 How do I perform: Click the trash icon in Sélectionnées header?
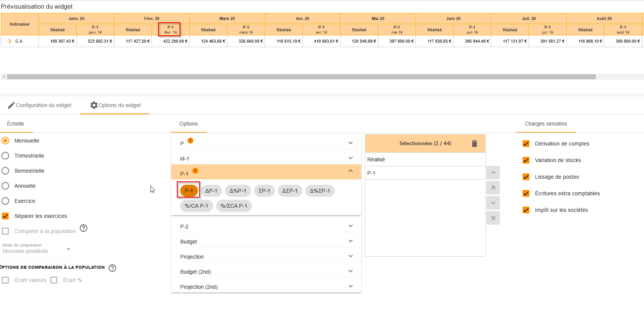point(474,144)
